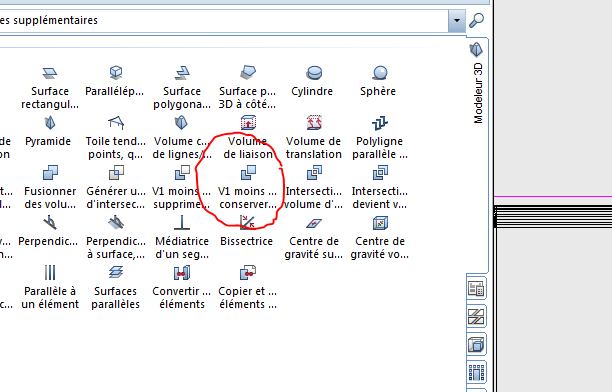Click the supplémentaires search field
Screen dimensions: 612x392
[224, 20]
